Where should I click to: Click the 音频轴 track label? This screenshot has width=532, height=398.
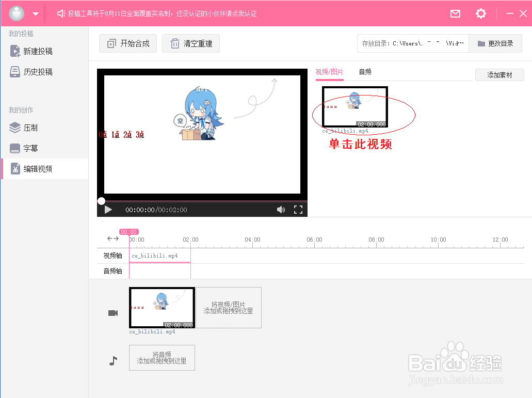pyautogui.click(x=112, y=271)
